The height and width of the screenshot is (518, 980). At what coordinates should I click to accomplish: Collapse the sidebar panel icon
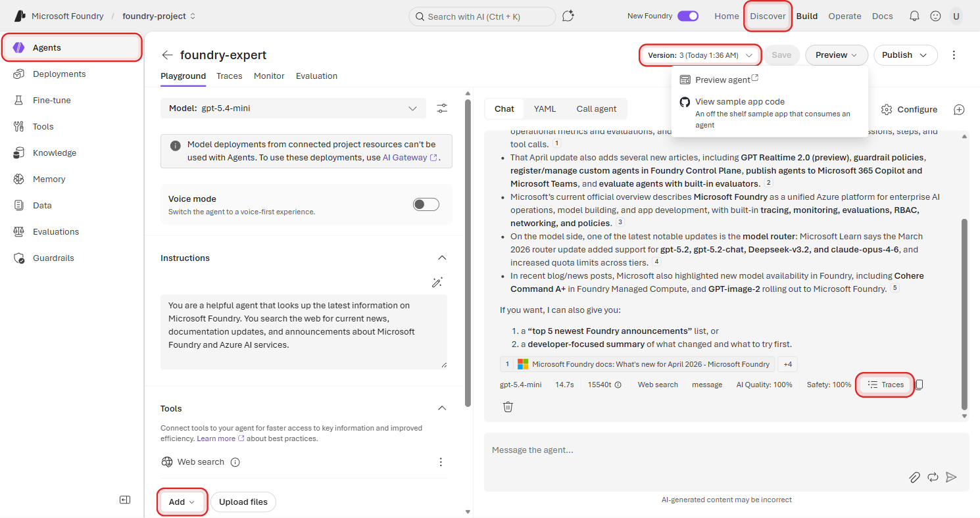tap(125, 500)
